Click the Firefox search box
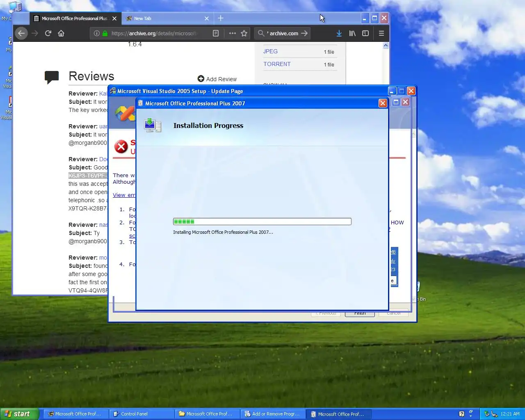The image size is (525, 420). tap(283, 33)
